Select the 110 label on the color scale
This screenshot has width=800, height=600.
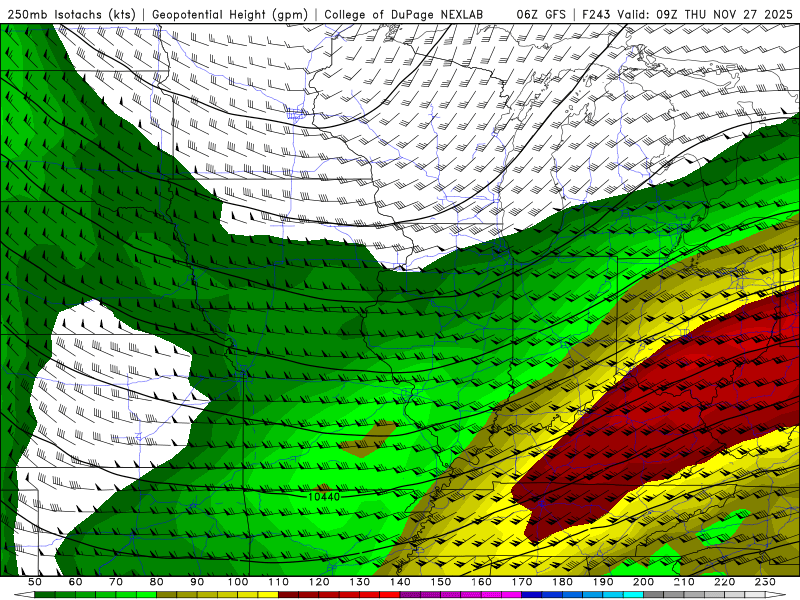pyautogui.click(x=278, y=582)
